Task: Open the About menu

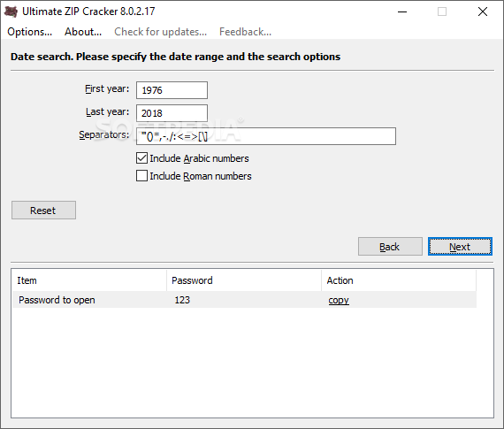Action: pos(83,32)
